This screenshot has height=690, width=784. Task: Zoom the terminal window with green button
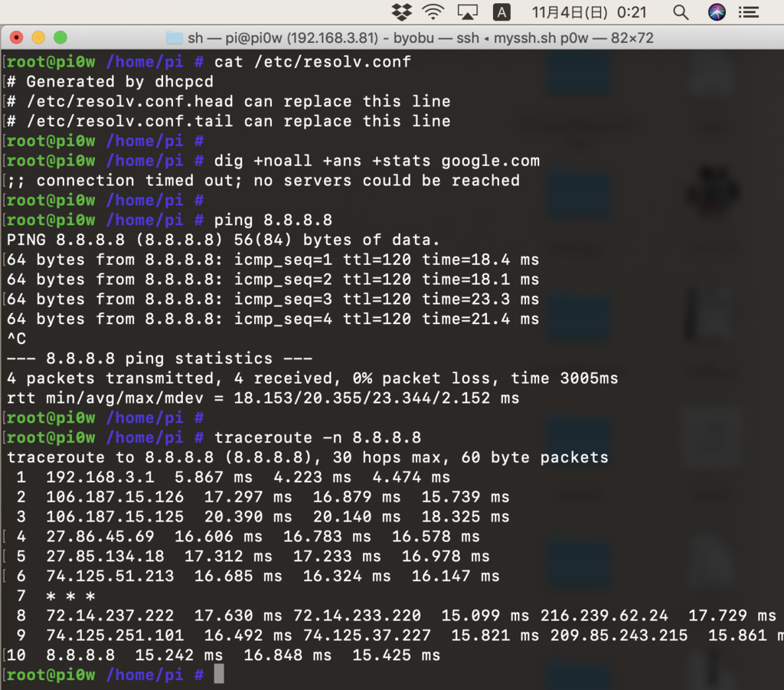(x=60, y=38)
